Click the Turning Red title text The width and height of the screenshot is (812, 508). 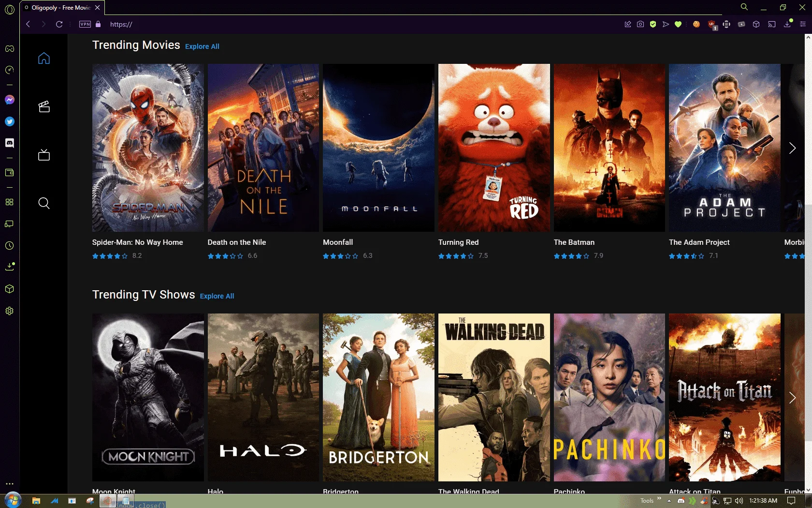click(459, 242)
